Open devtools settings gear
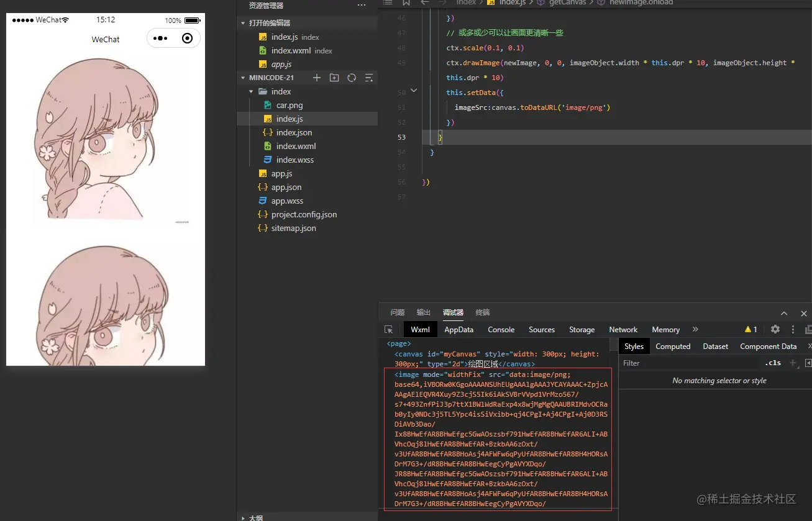 click(x=775, y=330)
